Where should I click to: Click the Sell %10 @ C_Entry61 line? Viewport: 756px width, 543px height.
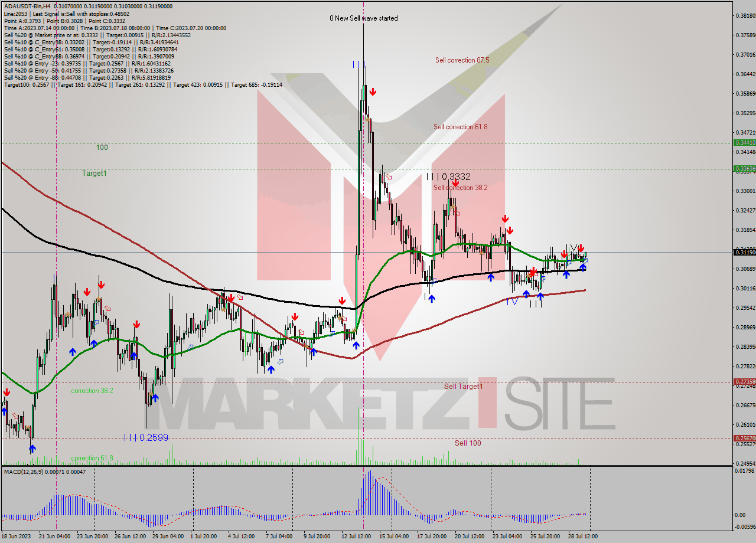click(x=91, y=49)
